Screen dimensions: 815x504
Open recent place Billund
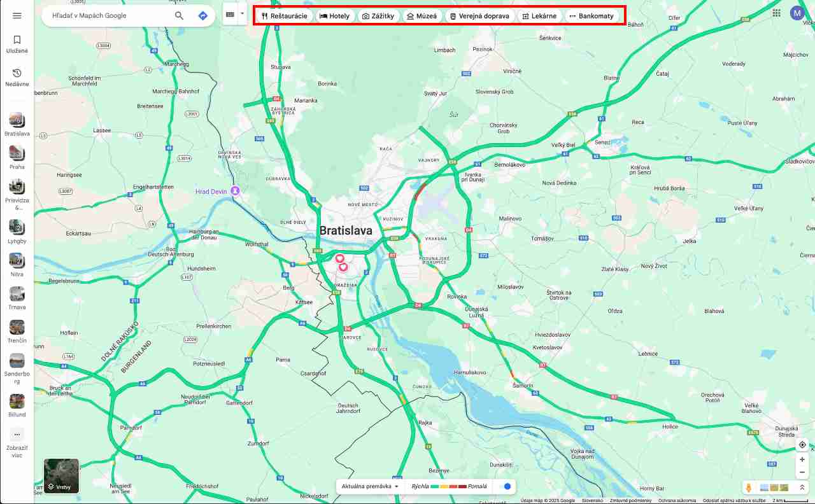(17, 405)
